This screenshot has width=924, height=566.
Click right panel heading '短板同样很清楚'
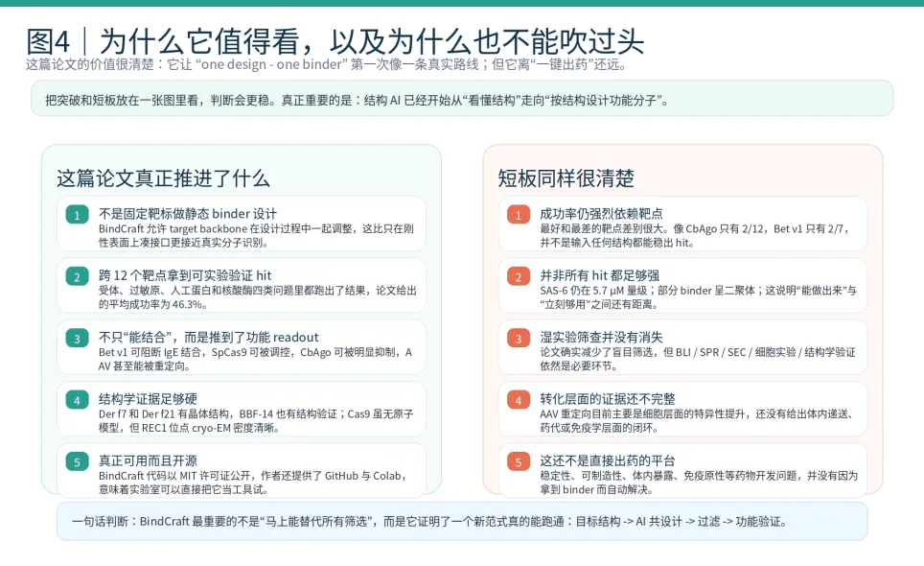click(x=566, y=178)
